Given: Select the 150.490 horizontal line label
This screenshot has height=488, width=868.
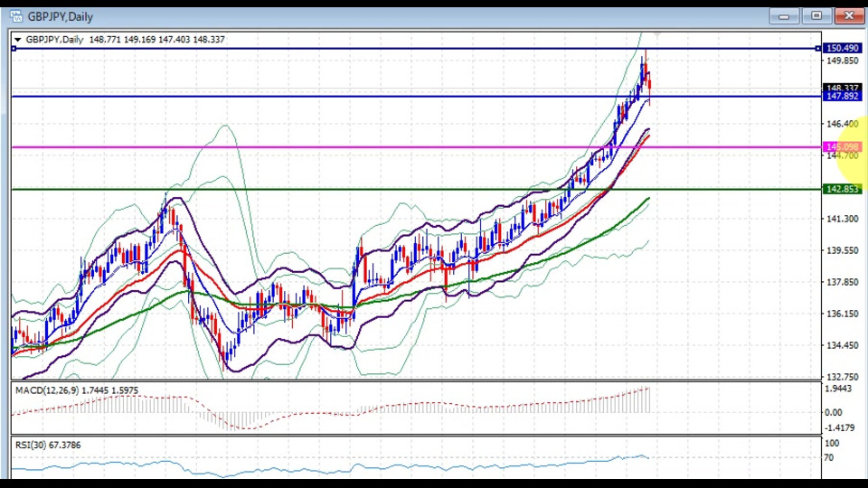Looking at the screenshot, I should pyautogui.click(x=842, y=49).
